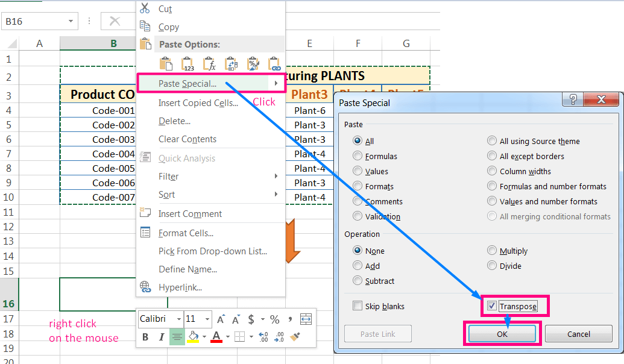Open the font size dropdown showing 11

pyautogui.click(x=207, y=319)
